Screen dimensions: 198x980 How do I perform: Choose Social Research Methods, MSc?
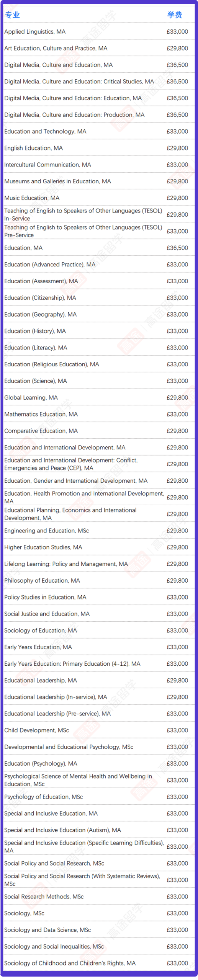pos(99,897)
